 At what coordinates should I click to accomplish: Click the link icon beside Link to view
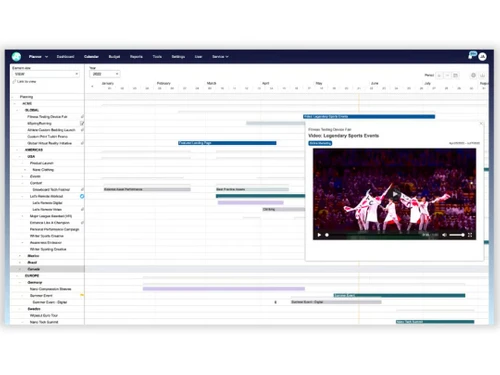click(x=14, y=81)
